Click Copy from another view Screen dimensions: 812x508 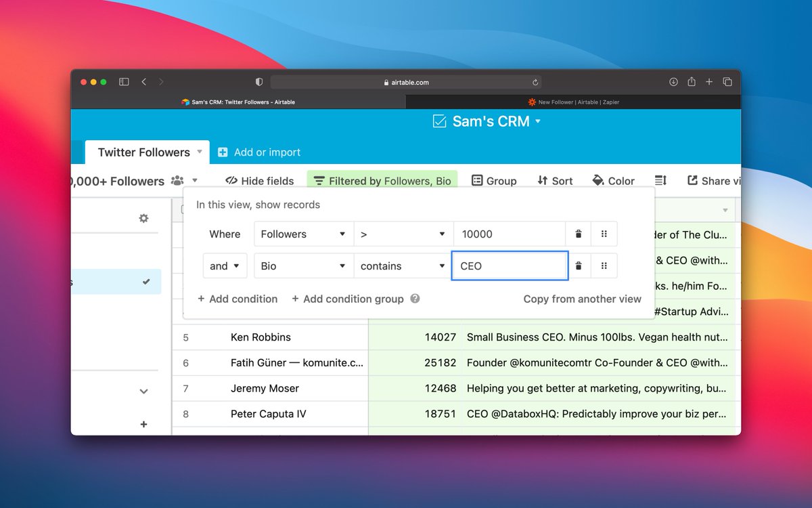pyautogui.click(x=582, y=299)
